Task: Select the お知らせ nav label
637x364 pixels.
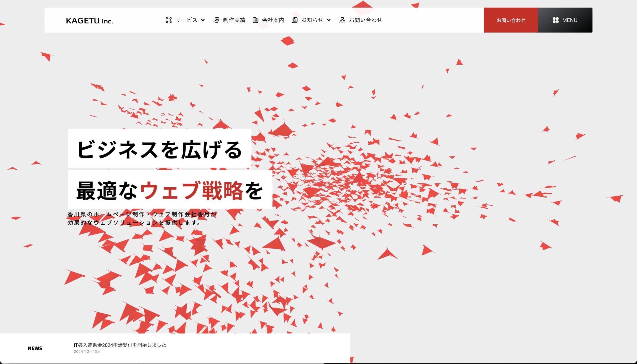Action: click(x=312, y=20)
